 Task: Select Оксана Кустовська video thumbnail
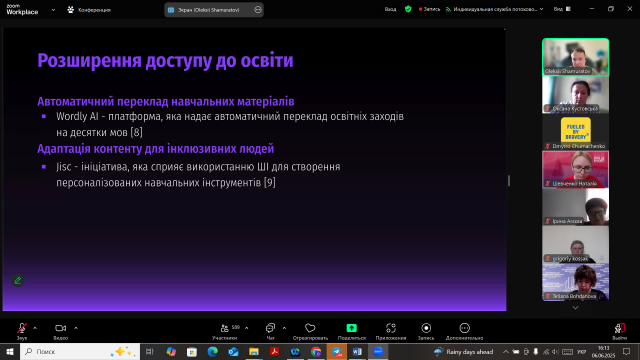click(576, 95)
